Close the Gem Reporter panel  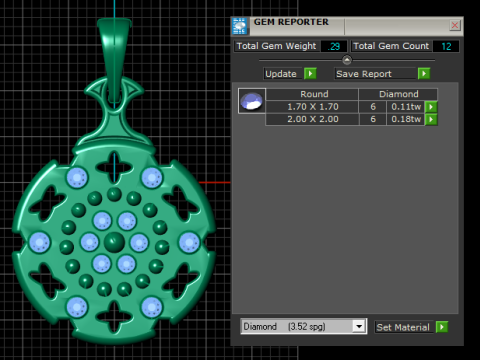455,25
